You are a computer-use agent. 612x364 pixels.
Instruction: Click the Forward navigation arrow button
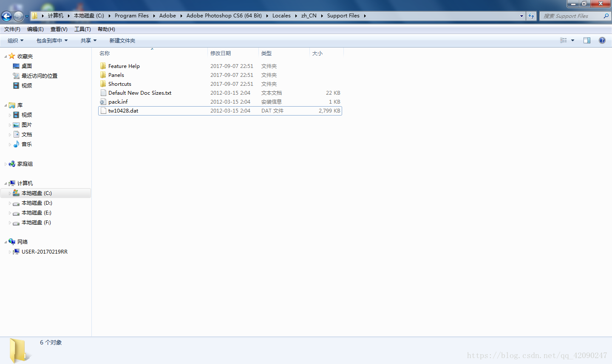click(x=18, y=16)
